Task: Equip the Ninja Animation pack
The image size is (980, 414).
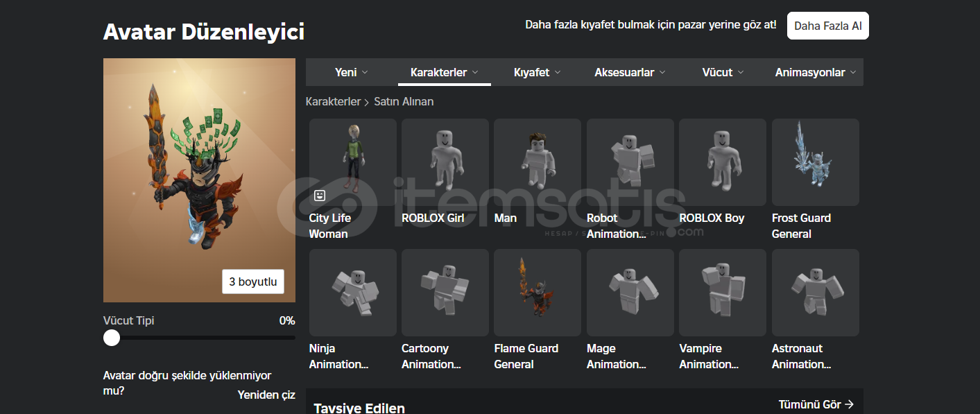Action: pos(353,293)
